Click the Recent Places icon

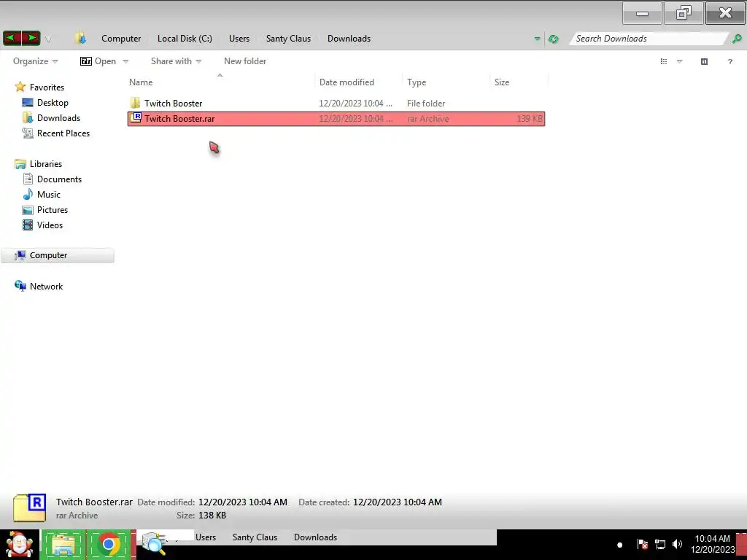(28, 133)
